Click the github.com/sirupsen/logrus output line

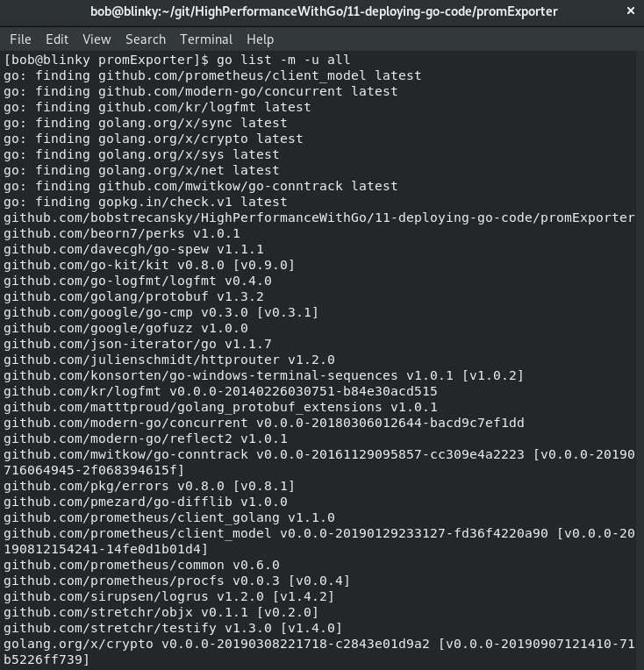[169, 596]
